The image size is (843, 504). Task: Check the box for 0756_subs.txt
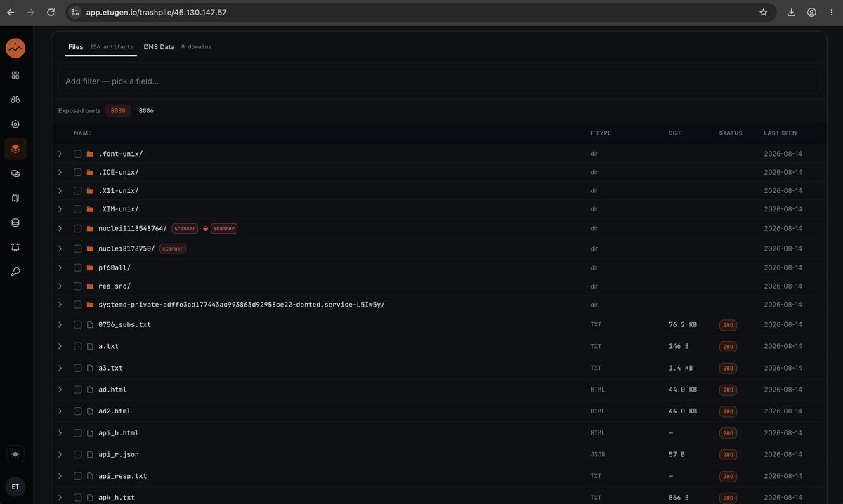[x=78, y=324]
